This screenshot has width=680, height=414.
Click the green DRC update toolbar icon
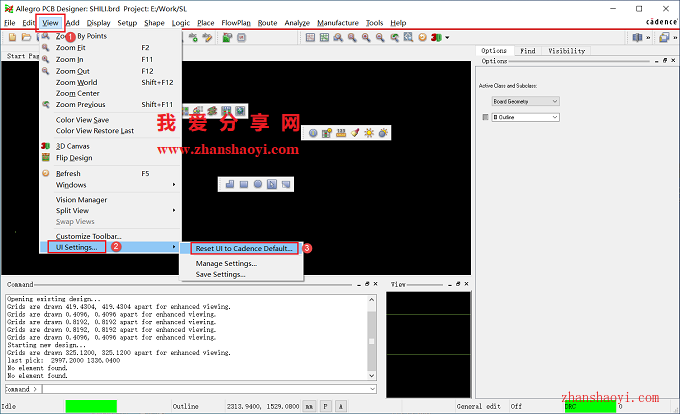click(227, 38)
